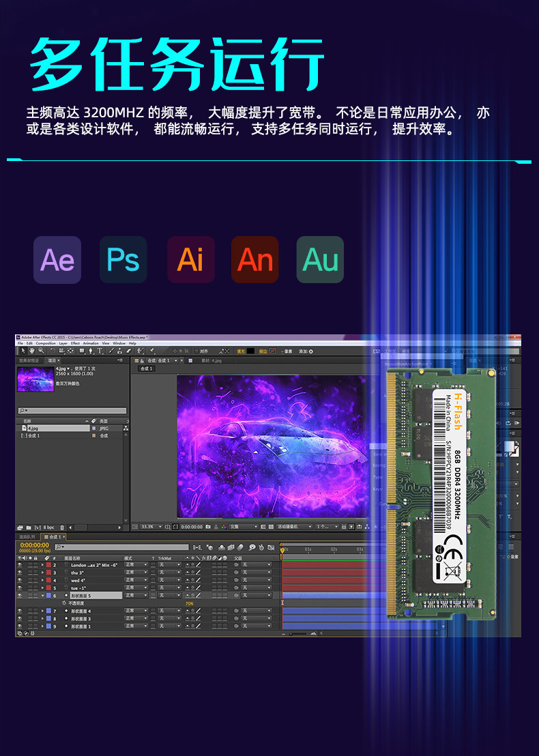Toggle visibility of 形状图层 3
This screenshot has height=756, width=539.
pyautogui.click(x=19, y=619)
